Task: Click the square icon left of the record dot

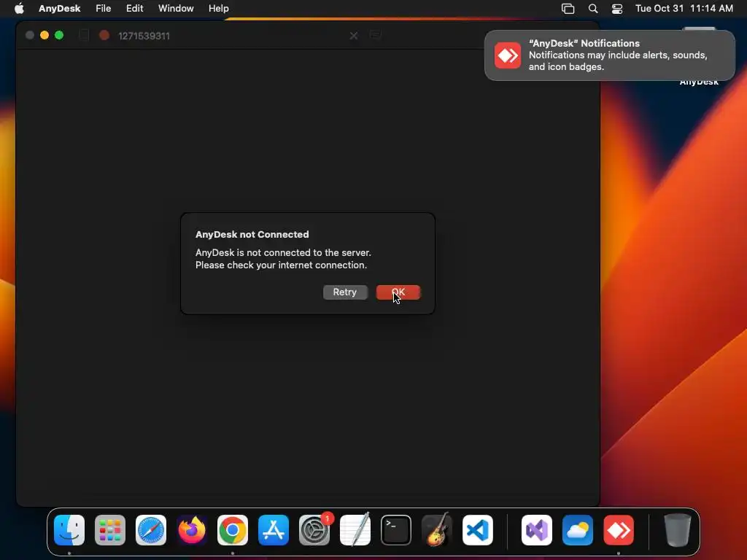Action: [84, 35]
